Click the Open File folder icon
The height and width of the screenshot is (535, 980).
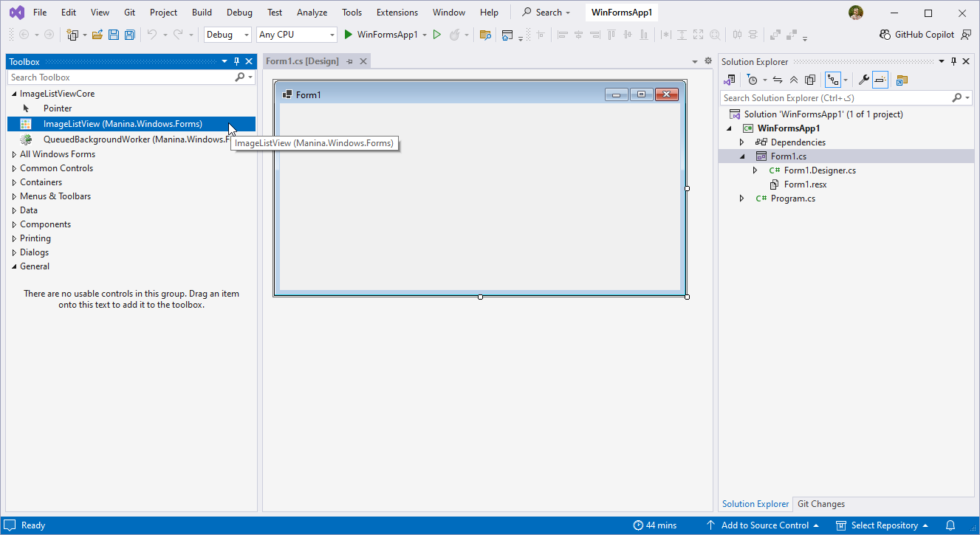click(97, 35)
